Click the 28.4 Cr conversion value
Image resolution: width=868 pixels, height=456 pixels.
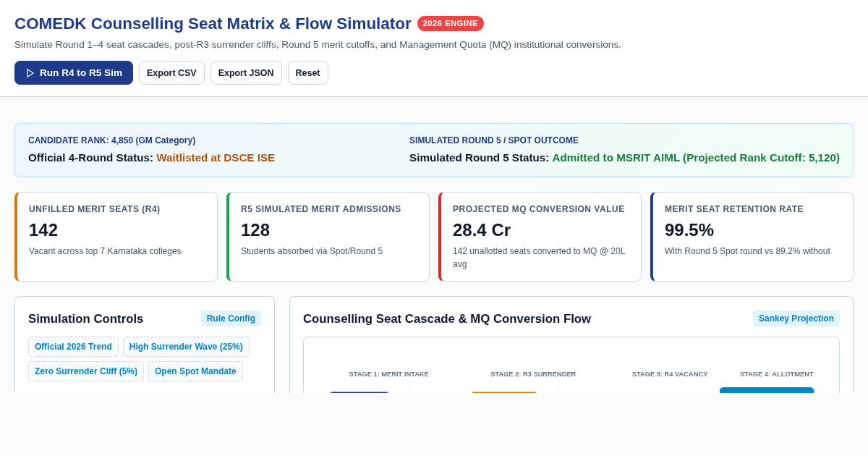(x=482, y=230)
